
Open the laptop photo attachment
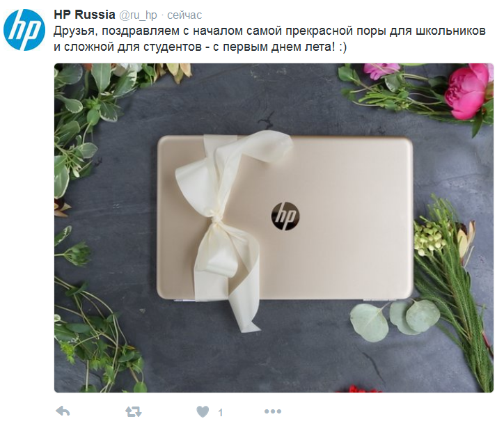tap(274, 228)
